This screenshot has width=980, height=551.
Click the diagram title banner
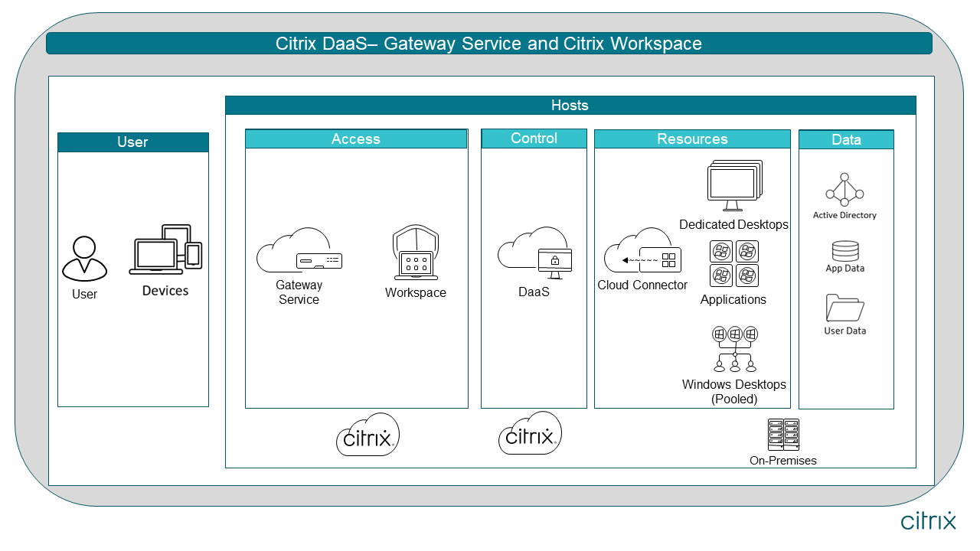click(x=489, y=44)
